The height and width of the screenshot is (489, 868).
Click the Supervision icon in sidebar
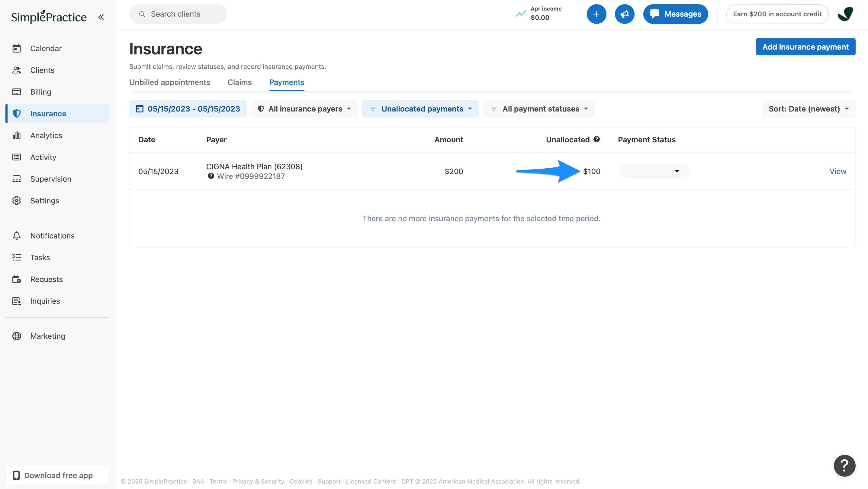[17, 179]
